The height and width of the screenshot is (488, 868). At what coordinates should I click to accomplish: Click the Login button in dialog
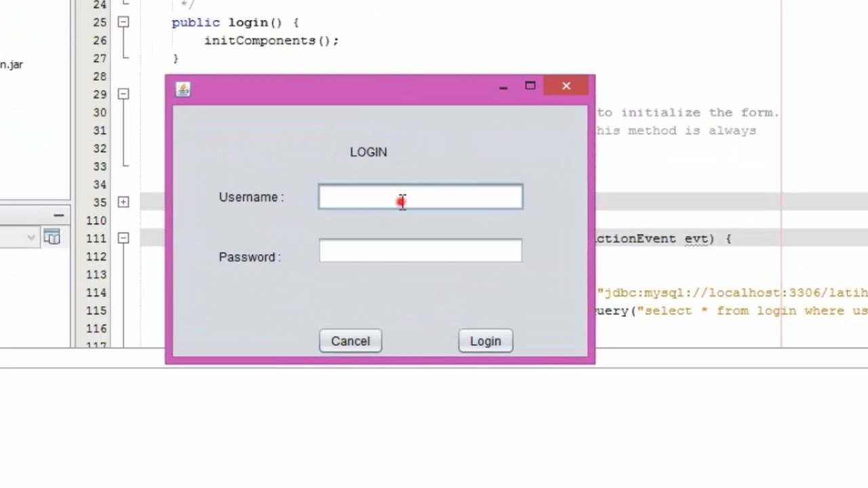486,341
